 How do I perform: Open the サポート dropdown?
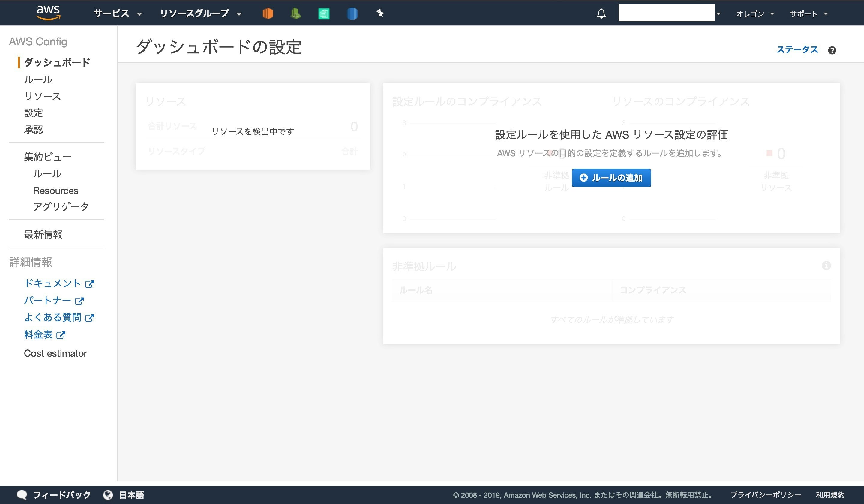click(809, 14)
